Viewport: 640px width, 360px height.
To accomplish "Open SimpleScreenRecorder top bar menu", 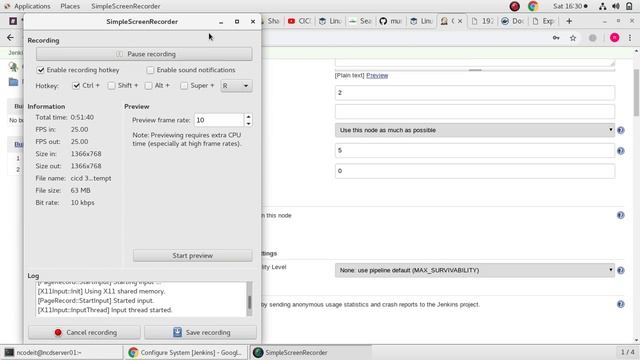I will pos(126,6).
